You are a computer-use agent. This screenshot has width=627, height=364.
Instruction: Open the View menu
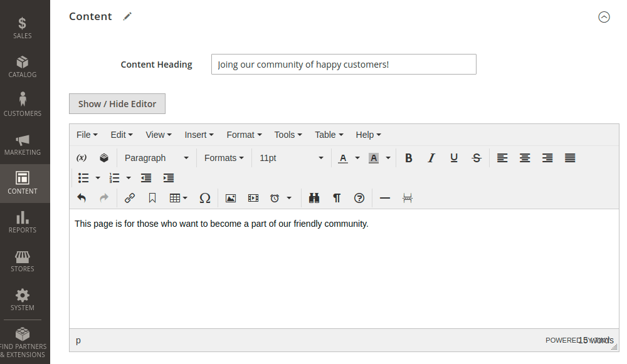(159, 135)
